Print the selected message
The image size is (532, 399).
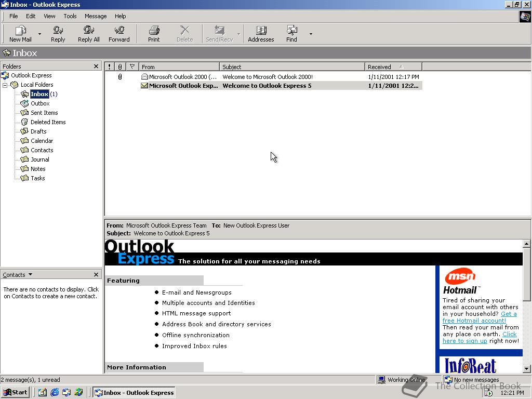[x=154, y=34]
